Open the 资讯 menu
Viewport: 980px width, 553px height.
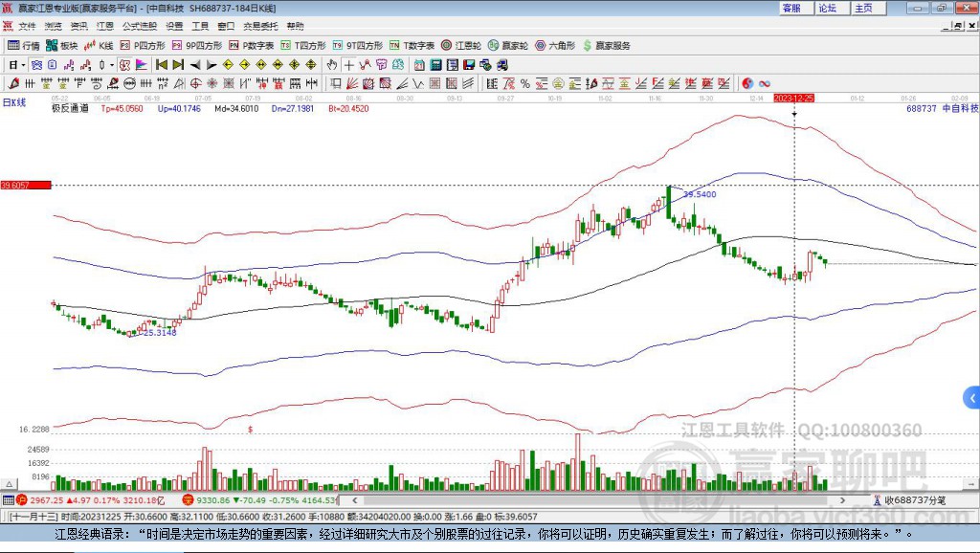click(x=78, y=26)
